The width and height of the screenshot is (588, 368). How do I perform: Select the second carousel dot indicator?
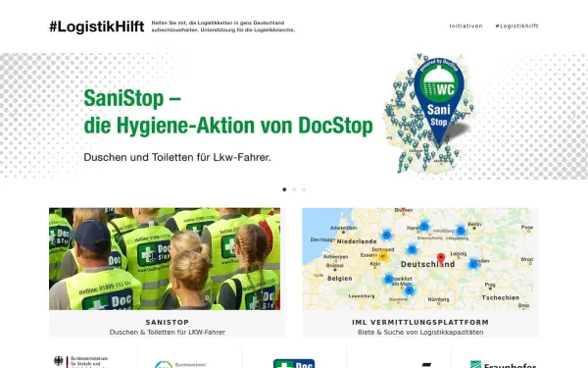tap(294, 189)
